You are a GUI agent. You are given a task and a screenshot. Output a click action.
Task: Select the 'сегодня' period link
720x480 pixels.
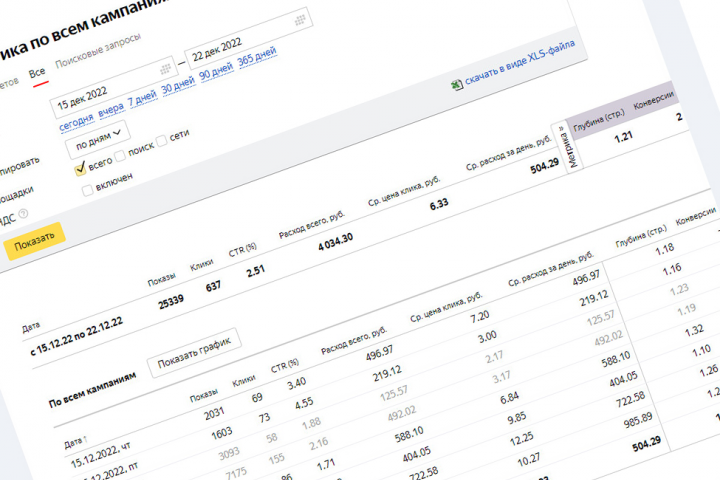coord(76,122)
